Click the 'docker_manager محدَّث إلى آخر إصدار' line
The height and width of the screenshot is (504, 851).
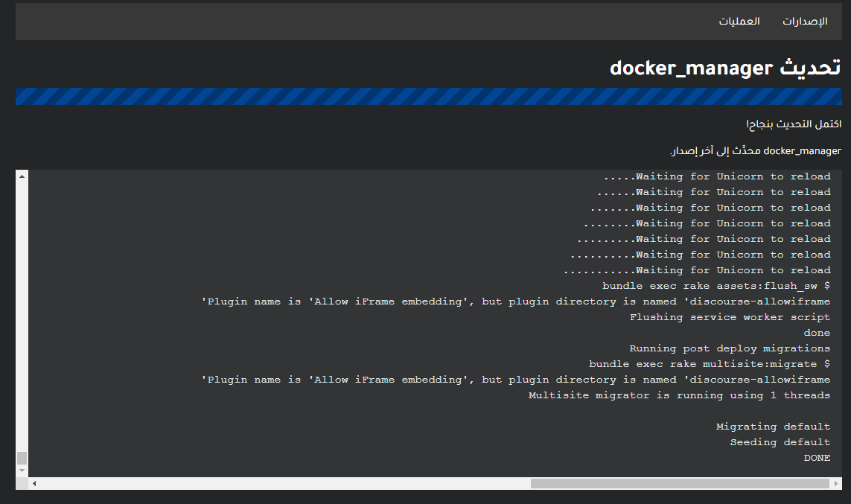(756, 151)
